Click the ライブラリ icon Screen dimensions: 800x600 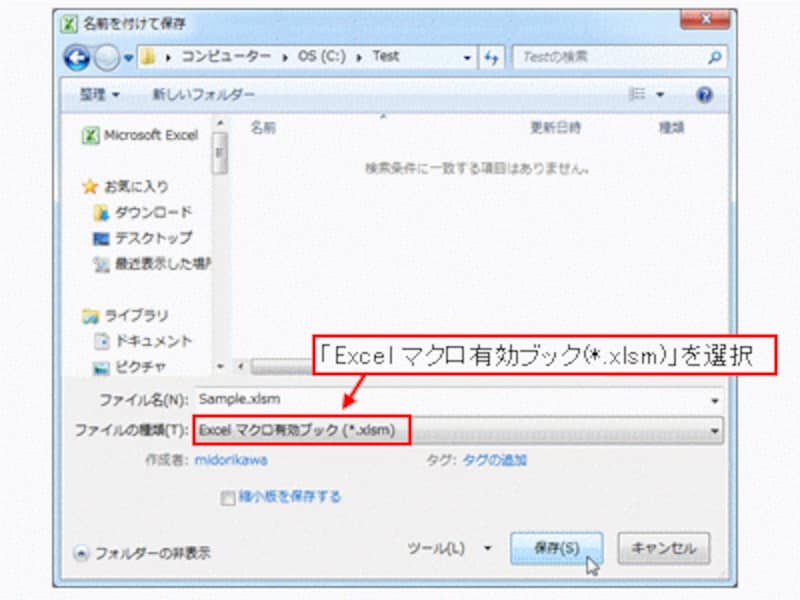[x=90, y=317]
